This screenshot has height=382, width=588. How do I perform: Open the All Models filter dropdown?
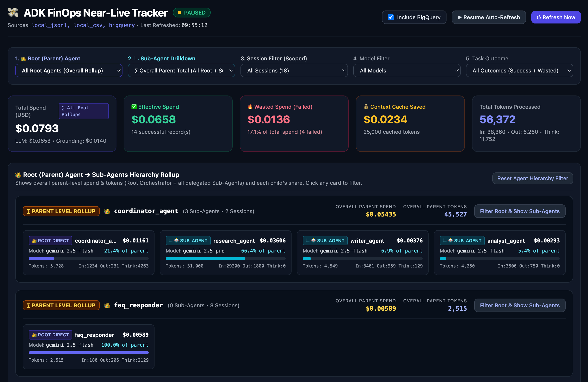[x=407, y=71]
